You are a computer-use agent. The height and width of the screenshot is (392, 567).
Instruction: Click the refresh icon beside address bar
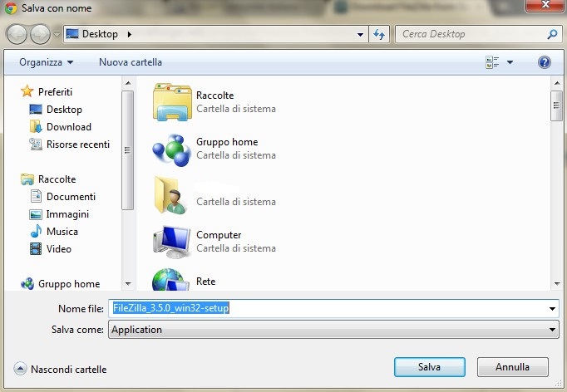[380, 34]
